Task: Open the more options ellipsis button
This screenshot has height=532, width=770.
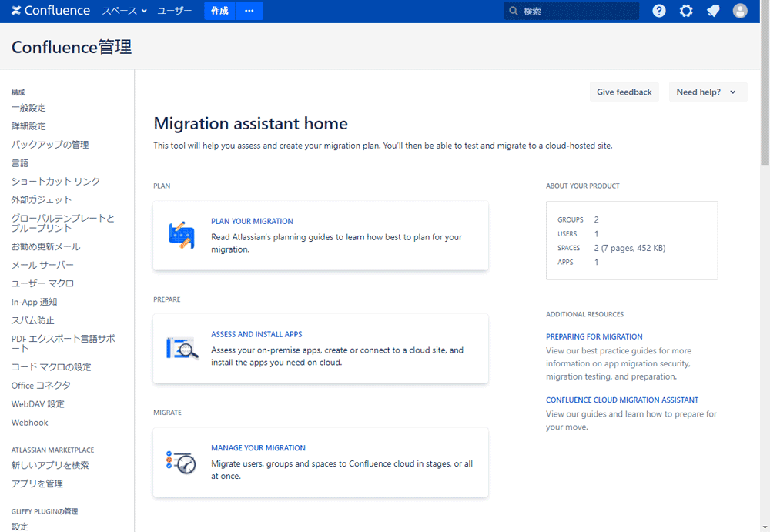Action: pos(249,11)
